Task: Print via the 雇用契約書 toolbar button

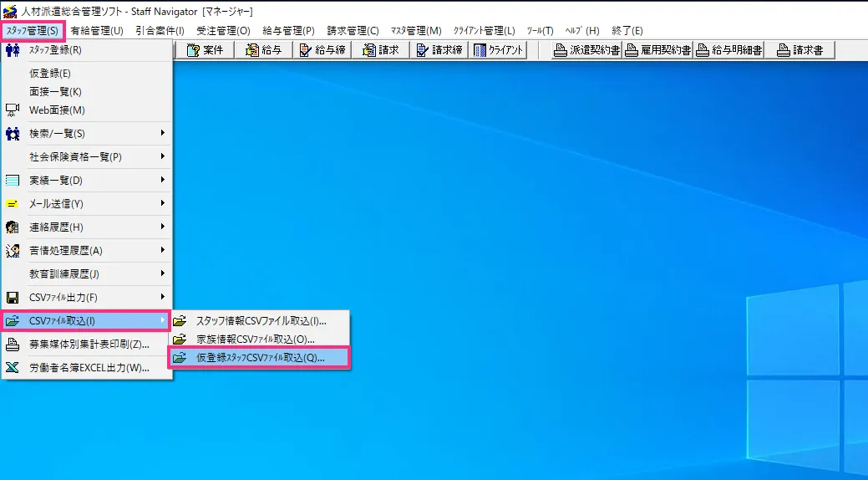Action: (x=657, y=50)
